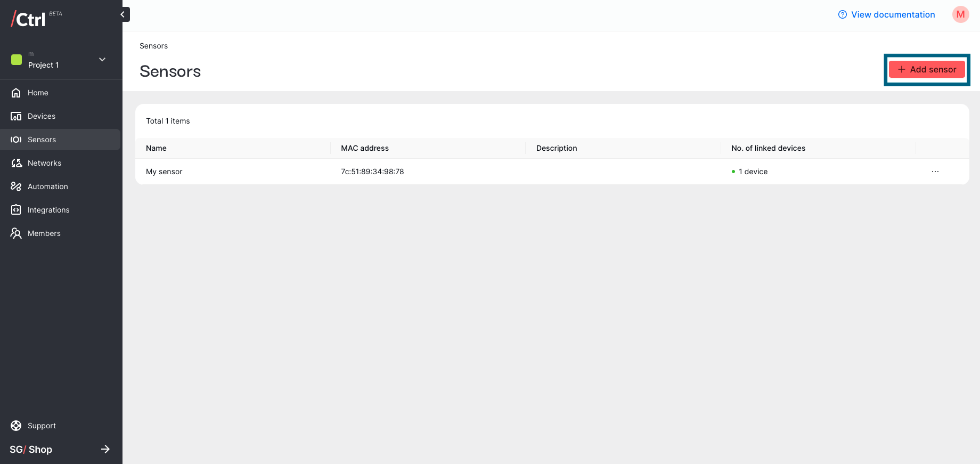
Task: Click the Home house icon in sidebar
Action: [16, 93]
